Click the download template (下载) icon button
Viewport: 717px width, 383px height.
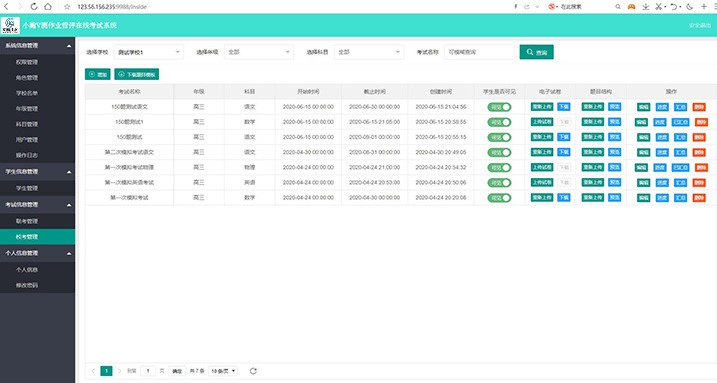(x=136, y=74)
